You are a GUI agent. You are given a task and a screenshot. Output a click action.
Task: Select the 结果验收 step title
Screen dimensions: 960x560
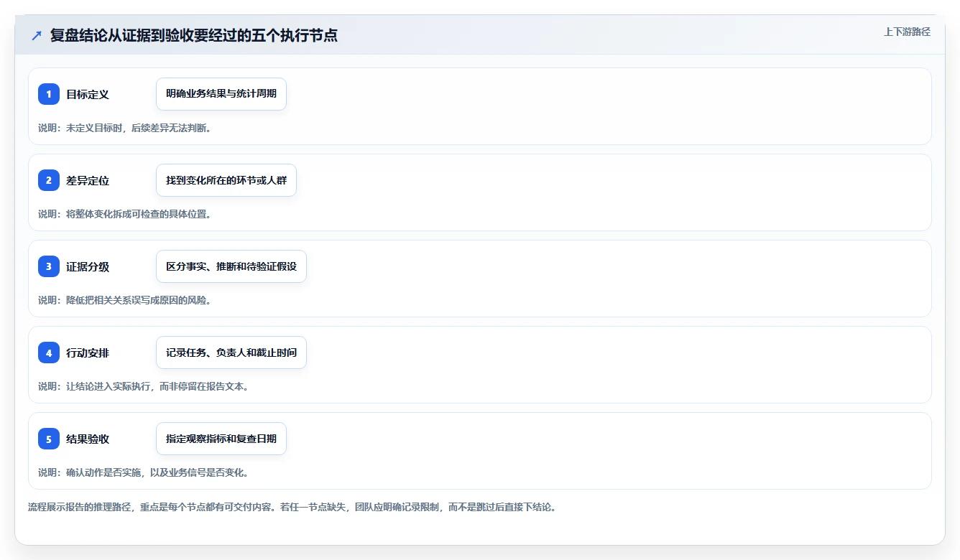(x=88, y=439)
